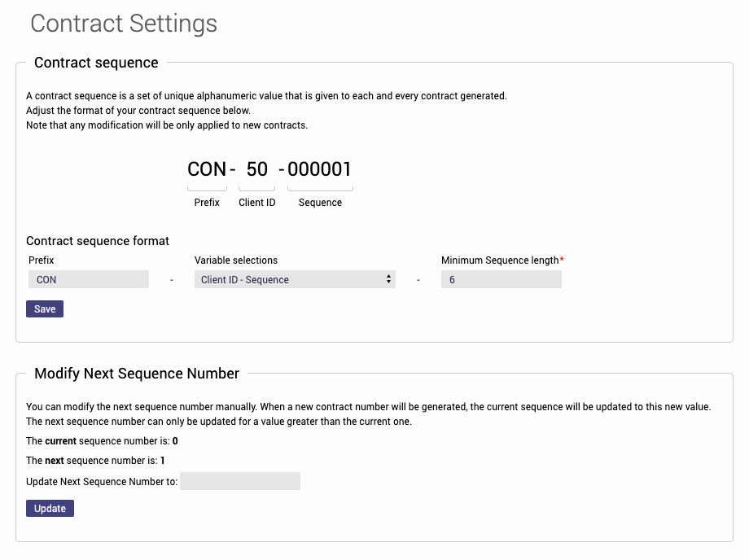Select the 000001 sequence preview value
The height and width of the screenshot is (560, 749).
click(319, 169)
